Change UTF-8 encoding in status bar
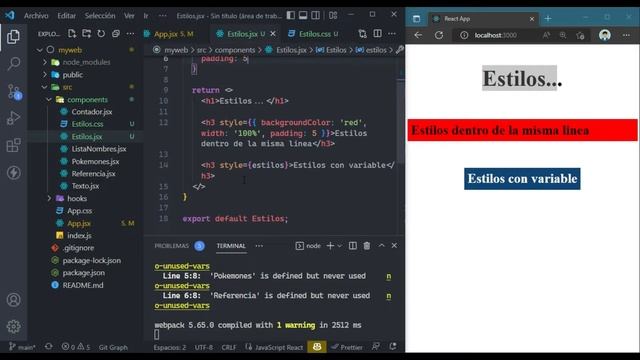Image resolution: width=640 pixels, height=360 pixels. 203,347
